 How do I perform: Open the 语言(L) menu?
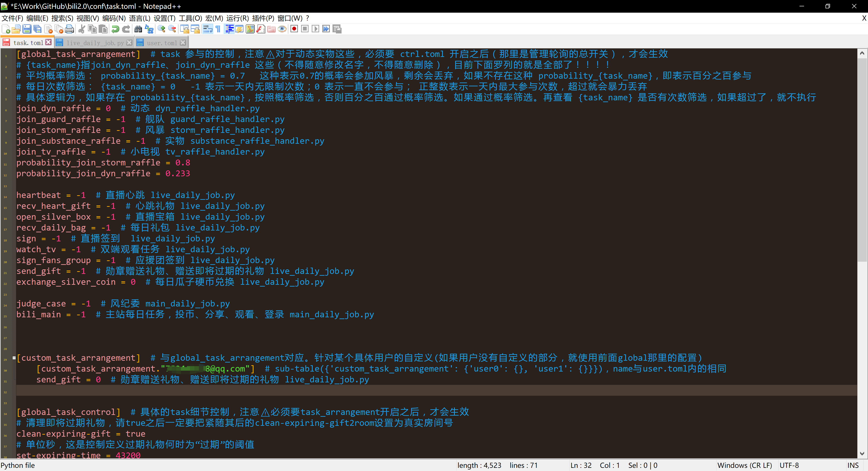coord(141,18)
